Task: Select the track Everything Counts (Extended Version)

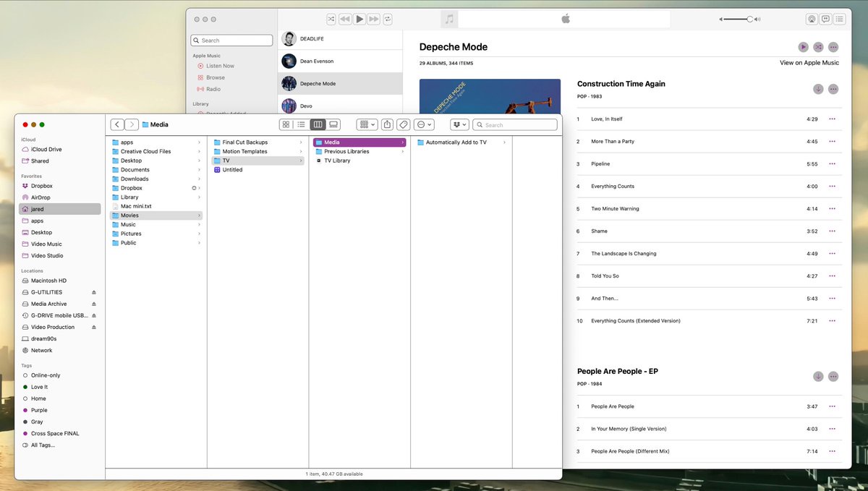Action: (x=709, y=321)
